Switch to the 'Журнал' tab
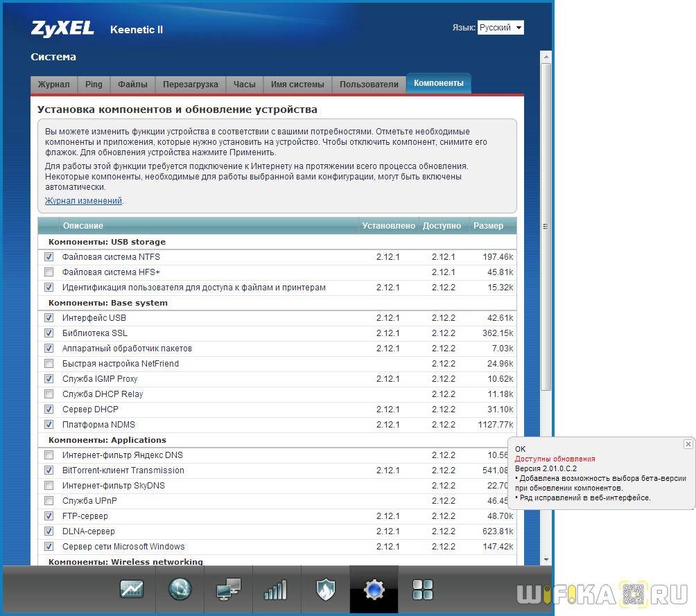The image size is (696, 616). (53, 85)
